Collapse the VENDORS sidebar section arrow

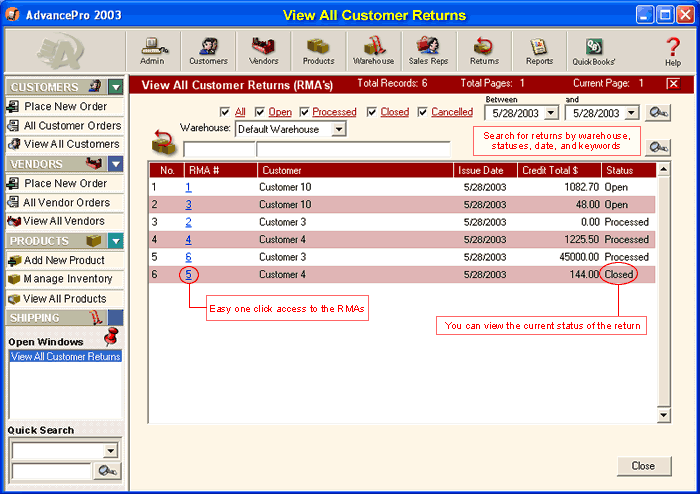(116, 164)
